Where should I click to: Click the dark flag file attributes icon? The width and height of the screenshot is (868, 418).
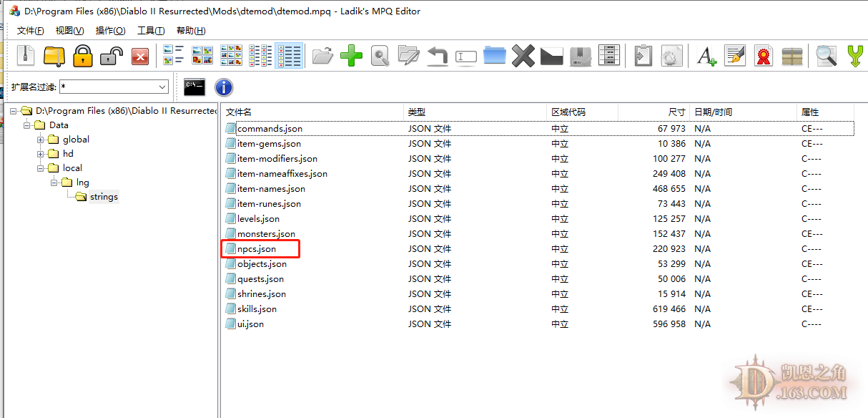552,56
